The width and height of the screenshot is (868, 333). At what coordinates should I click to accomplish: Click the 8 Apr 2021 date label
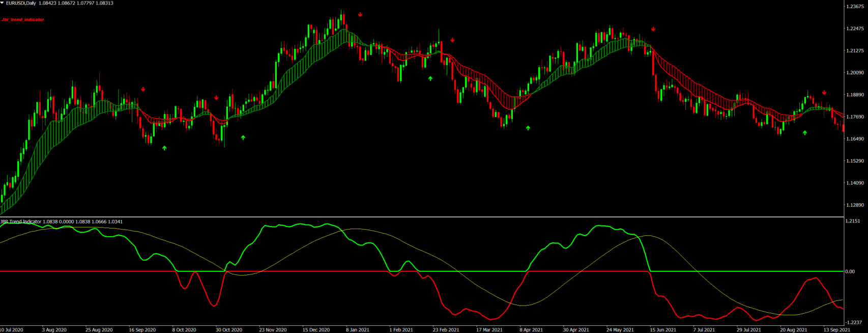pyautogui.click(x=531, y=330)
